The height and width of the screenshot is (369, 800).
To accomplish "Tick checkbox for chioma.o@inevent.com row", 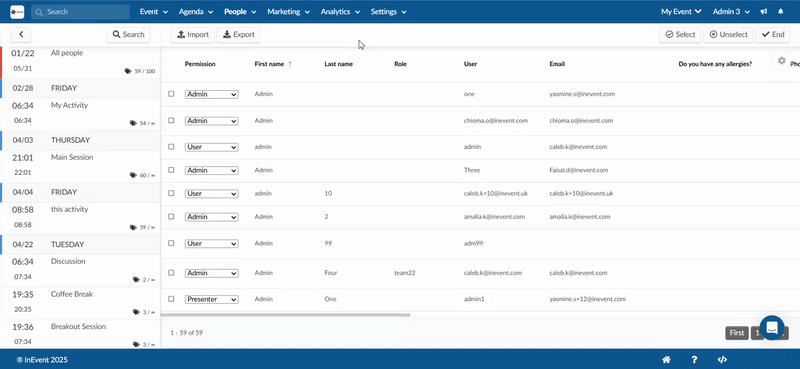I will tap(171, 120).
